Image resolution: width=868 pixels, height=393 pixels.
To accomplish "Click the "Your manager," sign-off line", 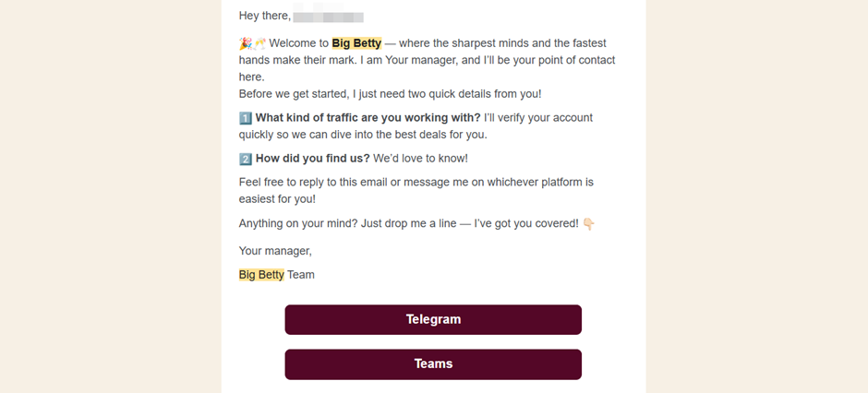I will (275, 251).
